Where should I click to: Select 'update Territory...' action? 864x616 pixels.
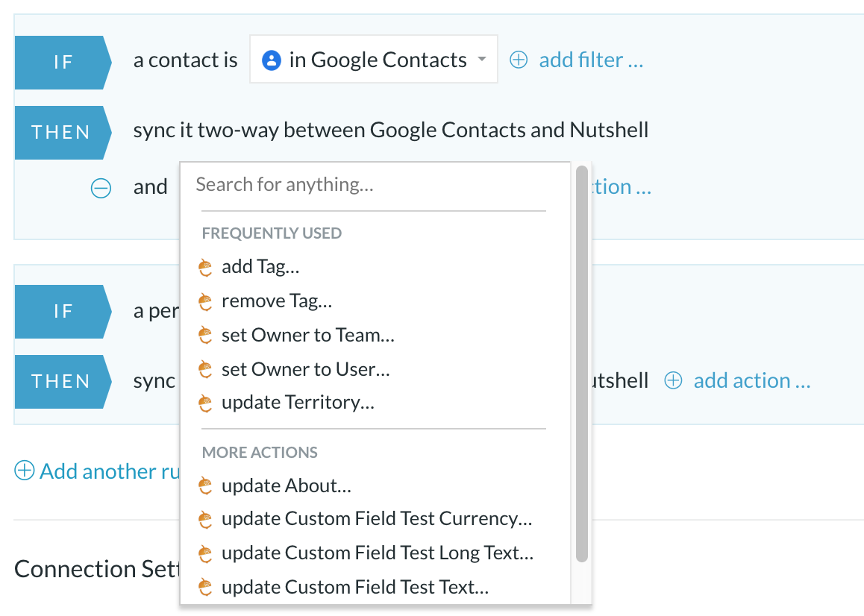(x=298, y=403)
